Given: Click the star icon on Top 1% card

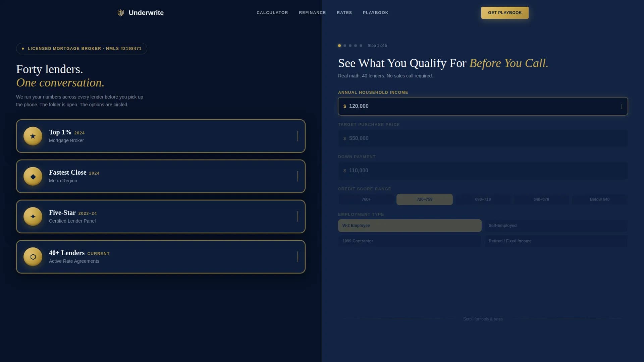Looking at the screenshot, I should click(33, 136).
